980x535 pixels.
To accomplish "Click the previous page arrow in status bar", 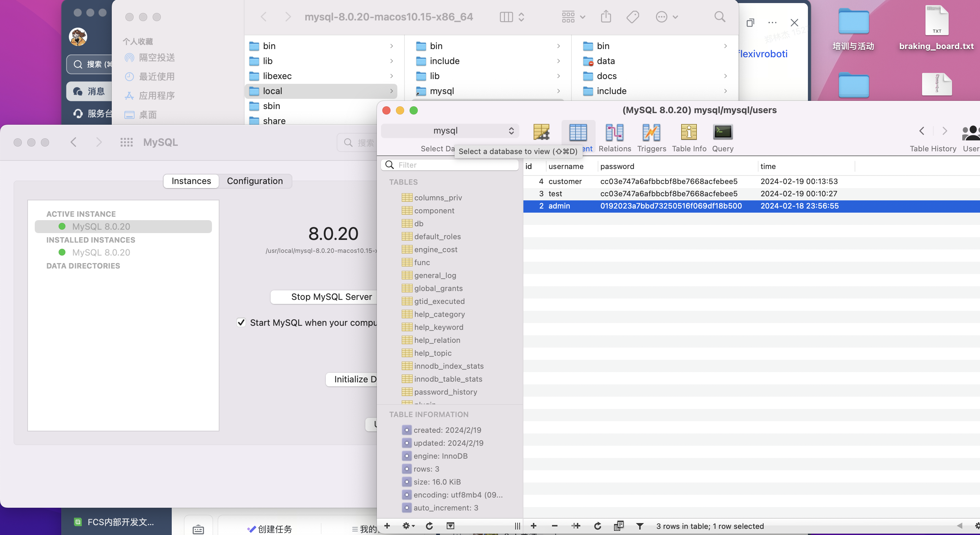I will point(960,525).
